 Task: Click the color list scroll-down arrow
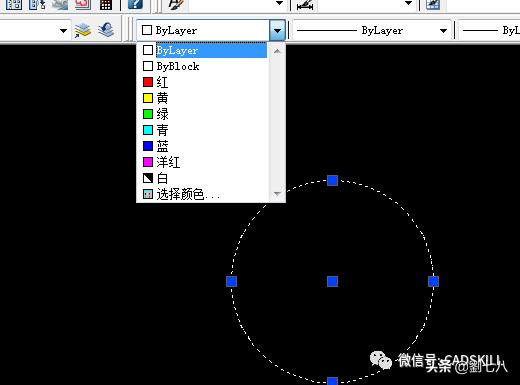277,194
